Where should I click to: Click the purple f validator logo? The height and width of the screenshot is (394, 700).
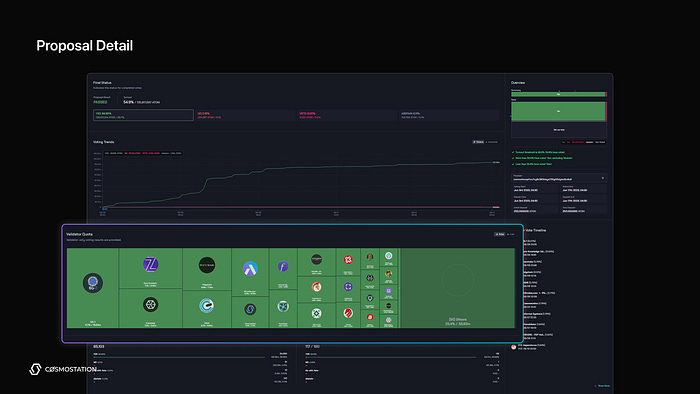(283, 267)
